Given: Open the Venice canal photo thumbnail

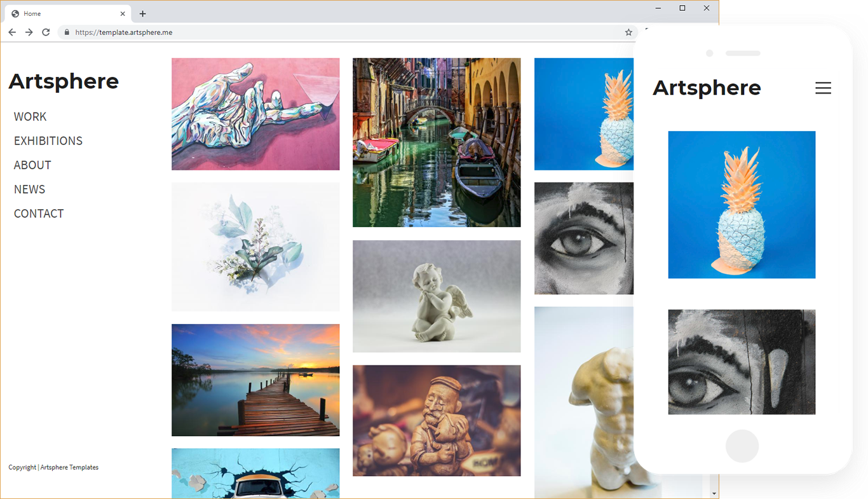Looking at the screenshot, I should (437, 142).
